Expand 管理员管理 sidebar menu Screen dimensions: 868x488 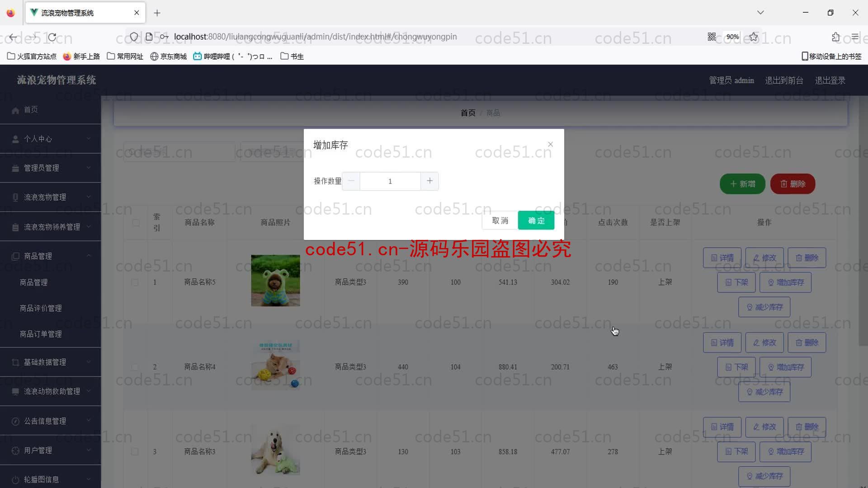click(x=50, y=168)
